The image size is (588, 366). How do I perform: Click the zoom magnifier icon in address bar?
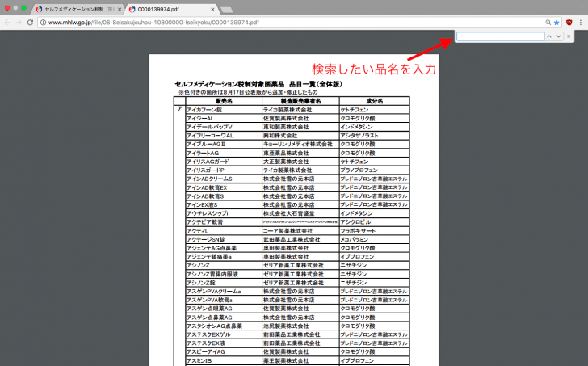(548, 23)
